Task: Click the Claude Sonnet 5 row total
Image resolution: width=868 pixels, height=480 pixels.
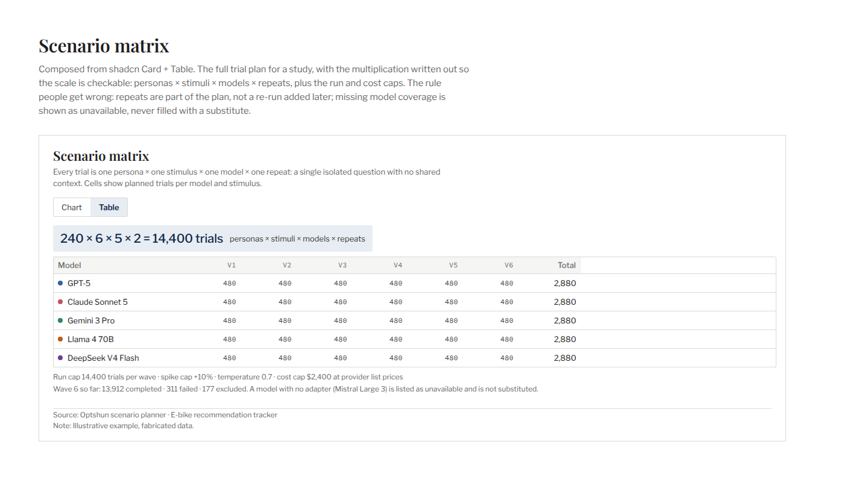Action: pos(565,302)
